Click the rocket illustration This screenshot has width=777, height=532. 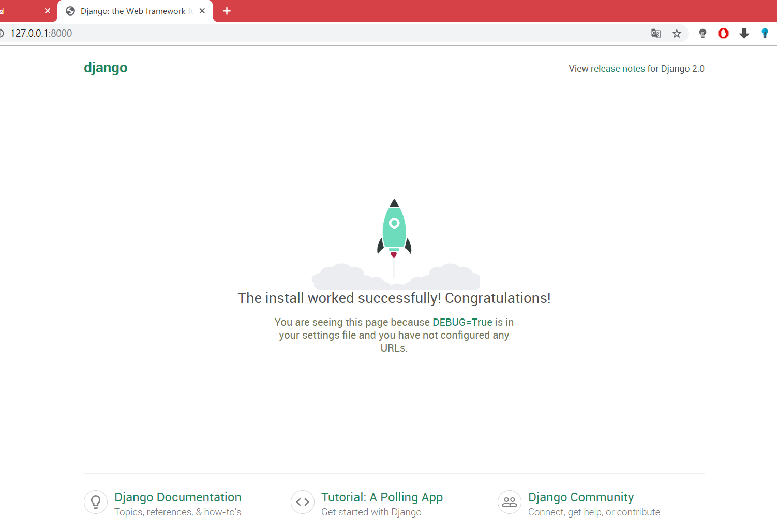click(394, 228)
